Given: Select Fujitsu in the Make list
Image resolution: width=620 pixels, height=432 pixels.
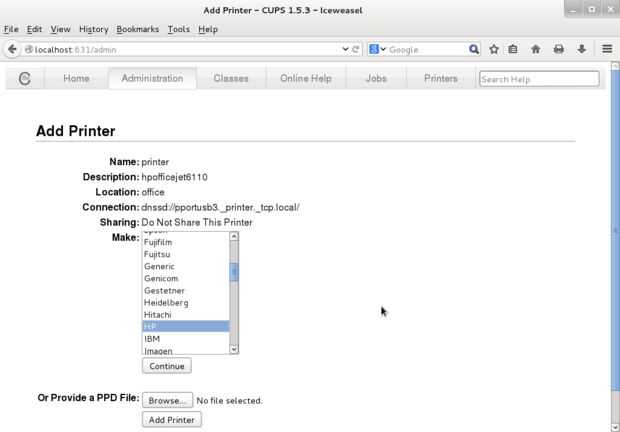Looking at the screenshot, I should pyautogui.click(x=185, y=254).
